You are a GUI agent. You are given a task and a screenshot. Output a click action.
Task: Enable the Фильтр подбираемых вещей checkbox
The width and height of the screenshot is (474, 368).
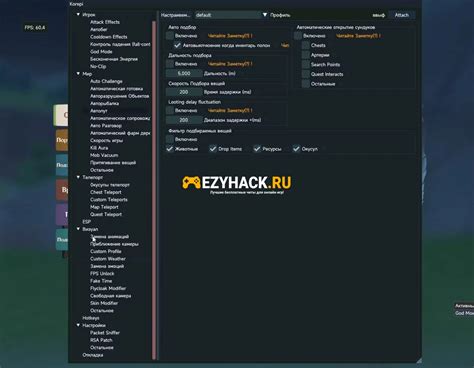point(170,139)
